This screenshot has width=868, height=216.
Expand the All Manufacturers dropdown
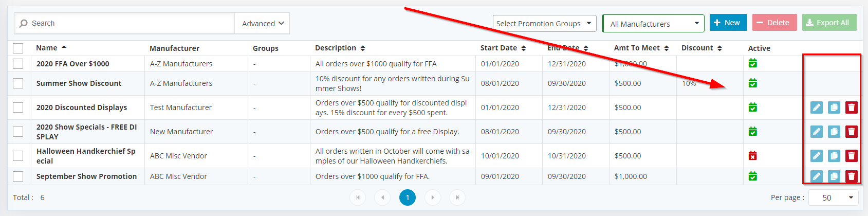point(653,24)
